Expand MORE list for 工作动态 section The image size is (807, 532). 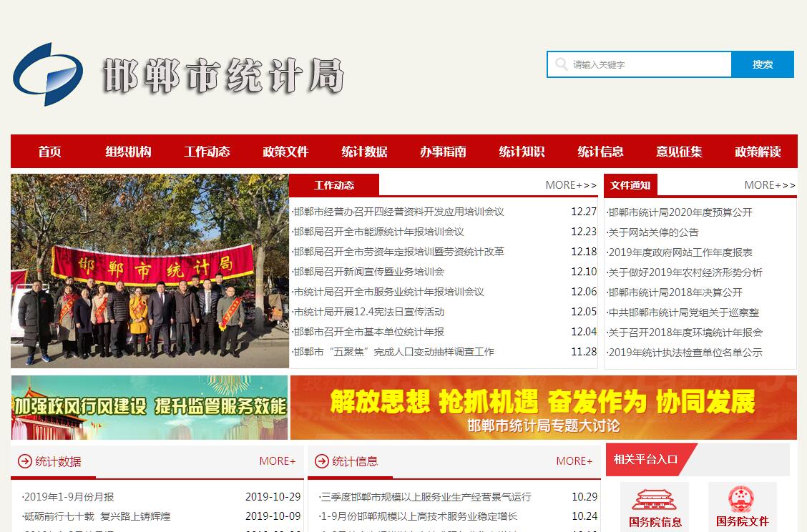pyautogui.click(x=570, y=185)
